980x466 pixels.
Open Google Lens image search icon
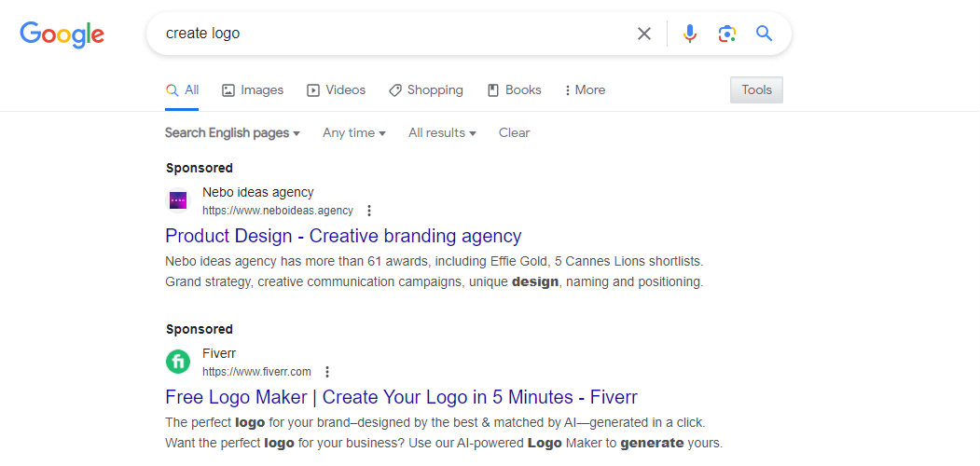[x=727, y=34]
